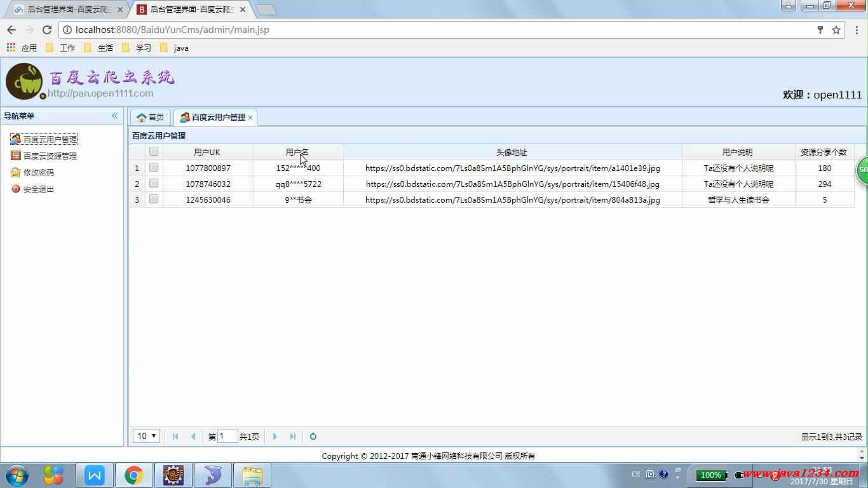This screenshot has height=488, width=868.
Task: Open the page size dropdown showing 10
Action: 146,437
